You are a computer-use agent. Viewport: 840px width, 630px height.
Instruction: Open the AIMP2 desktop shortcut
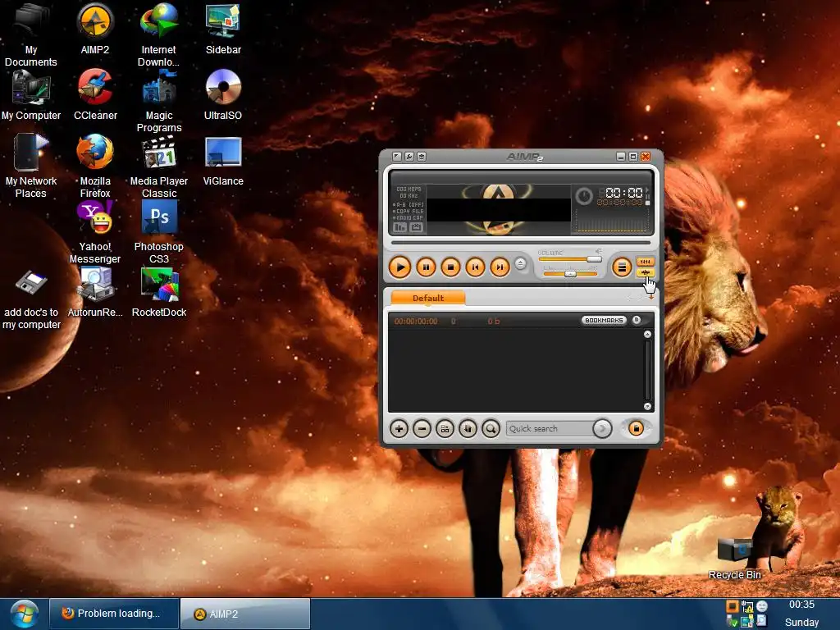95,30
